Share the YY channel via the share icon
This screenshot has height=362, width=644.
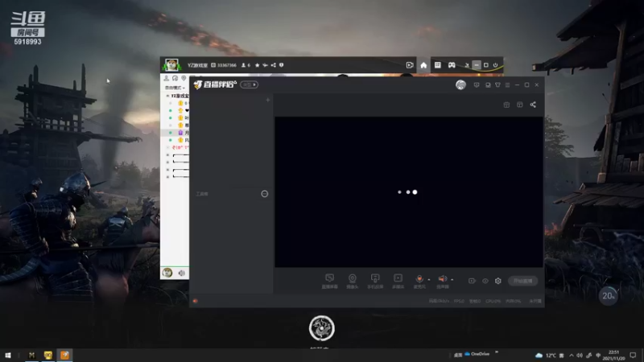273,65
